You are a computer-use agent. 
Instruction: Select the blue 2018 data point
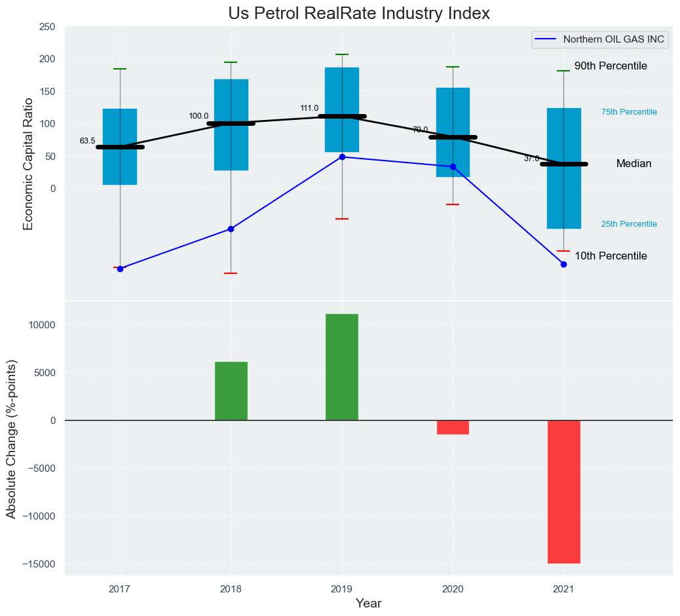[231, 229]
